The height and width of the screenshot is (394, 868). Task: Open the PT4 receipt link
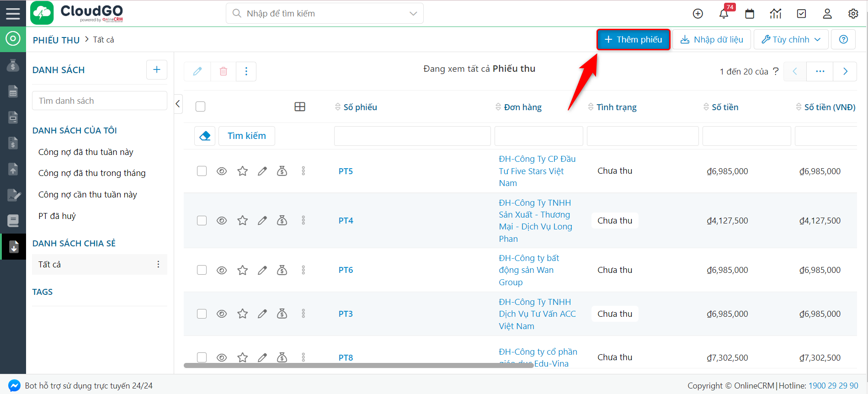click(x=346, y=220)
